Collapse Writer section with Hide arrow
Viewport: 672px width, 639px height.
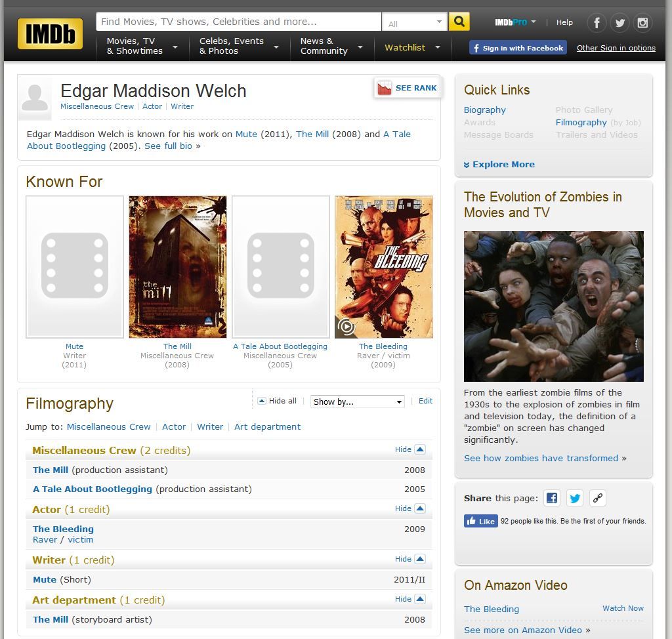420,559
